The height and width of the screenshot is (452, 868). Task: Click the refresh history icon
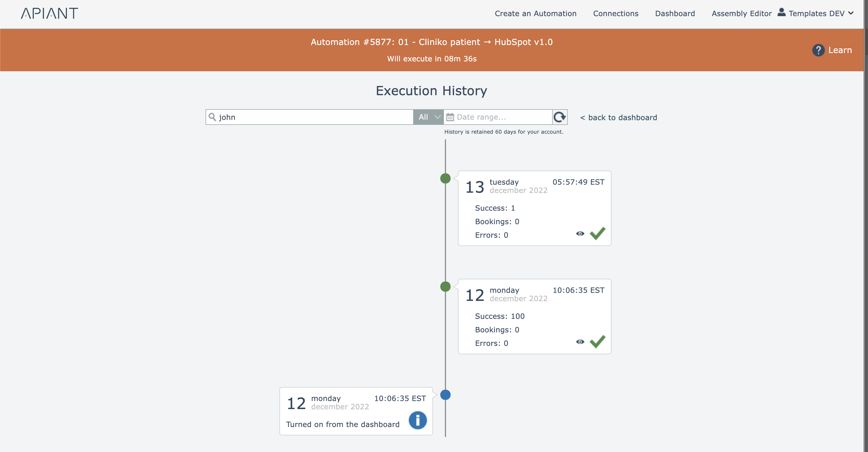[560, 117]
